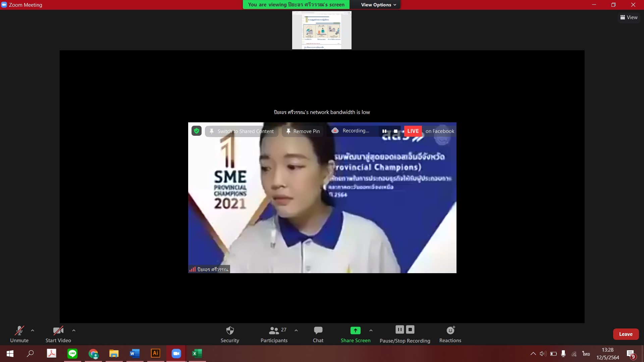This screenshot has height=362, width=644.
Task: Open the View Options dropdown
Action: (378, 5)
